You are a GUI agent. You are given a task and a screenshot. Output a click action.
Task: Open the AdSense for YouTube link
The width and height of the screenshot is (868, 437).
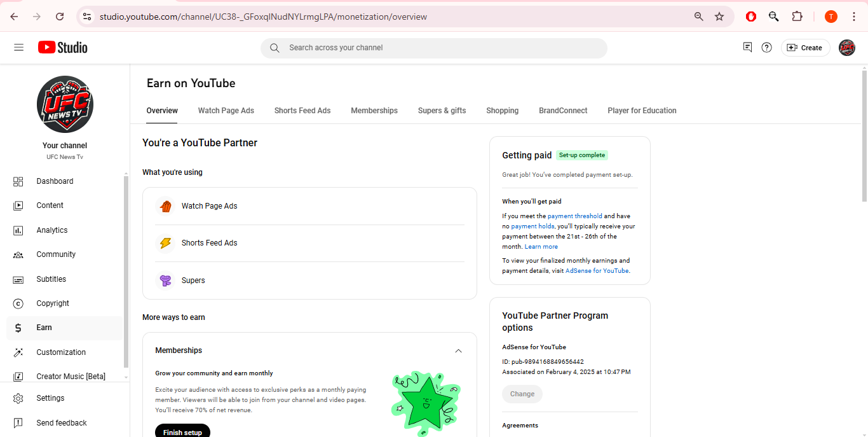pos(597,271)
